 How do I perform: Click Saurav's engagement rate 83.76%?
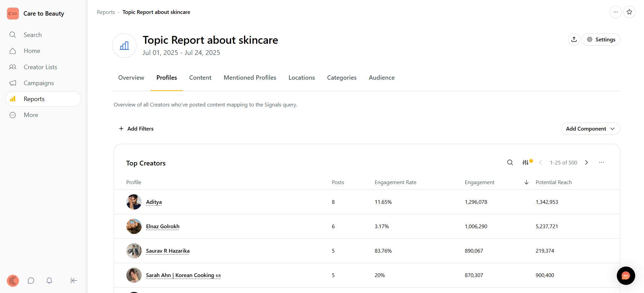(383, 251)
